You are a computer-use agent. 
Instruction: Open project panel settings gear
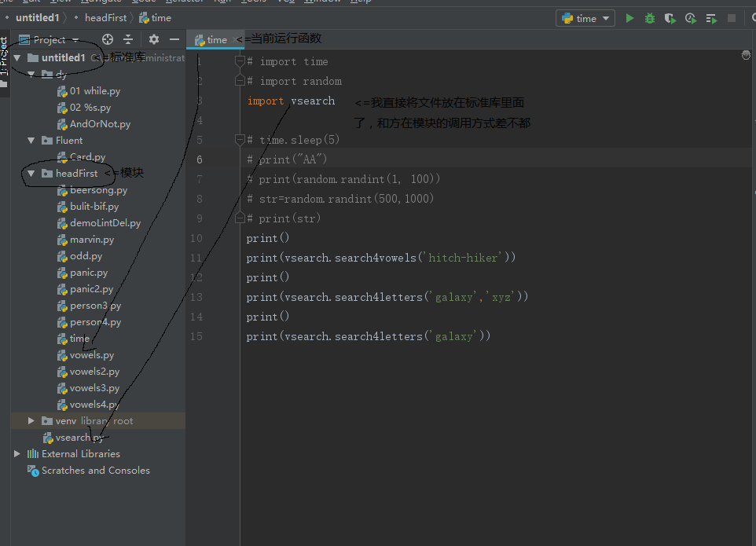click(x=154, y=39)
